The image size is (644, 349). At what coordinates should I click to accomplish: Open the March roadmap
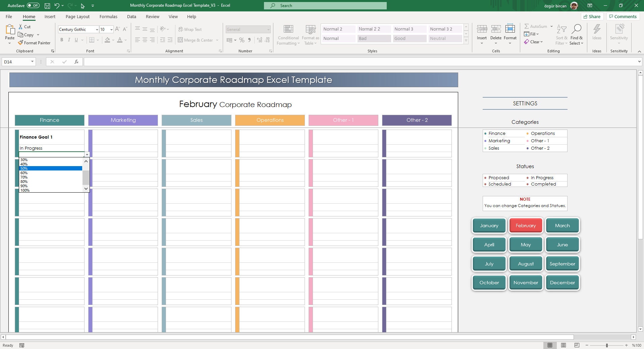click(x=562, y=225)
